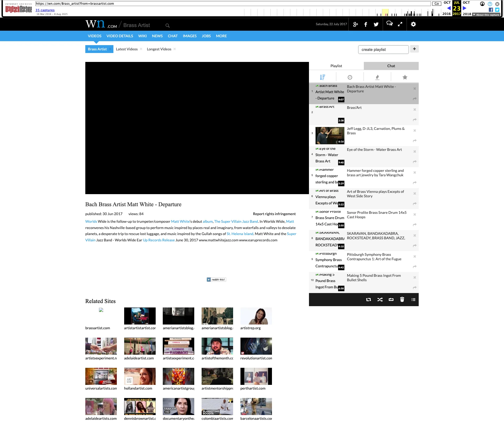Click the Twitter icon in the header
This screenshot has height=425, width=504.
click(x=376, y=24)
